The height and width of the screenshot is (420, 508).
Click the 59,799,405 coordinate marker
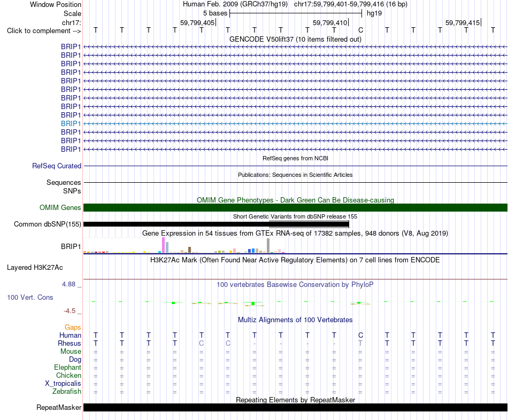coord(197,22)
